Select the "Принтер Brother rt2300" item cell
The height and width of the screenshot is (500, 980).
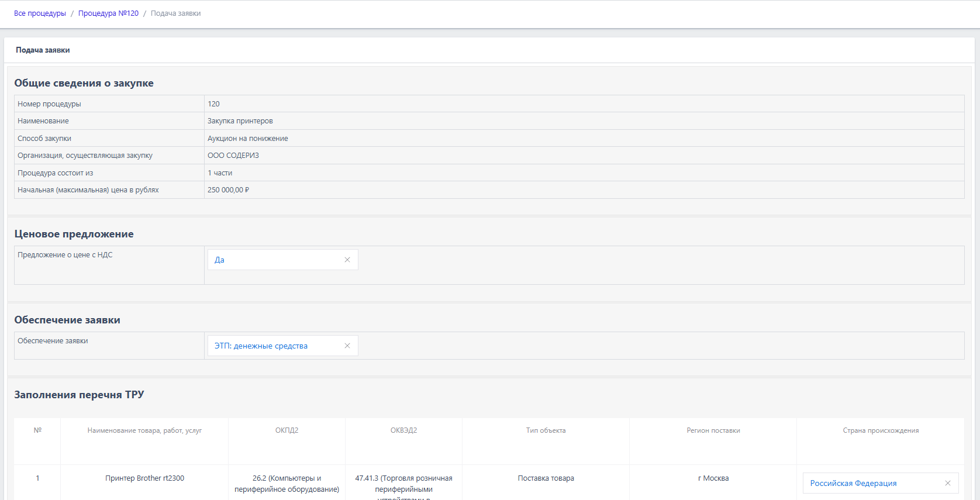(x=144, y=478)
